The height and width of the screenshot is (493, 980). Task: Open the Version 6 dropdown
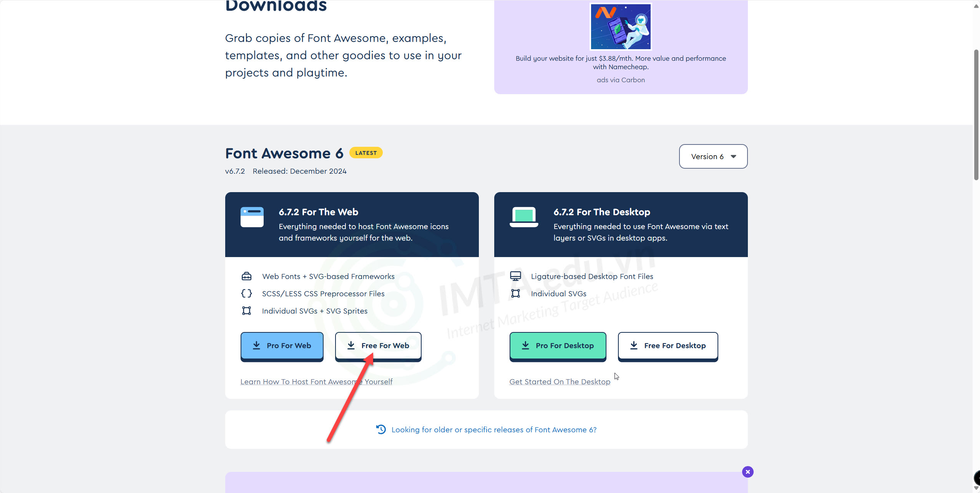tap(713, 156)
